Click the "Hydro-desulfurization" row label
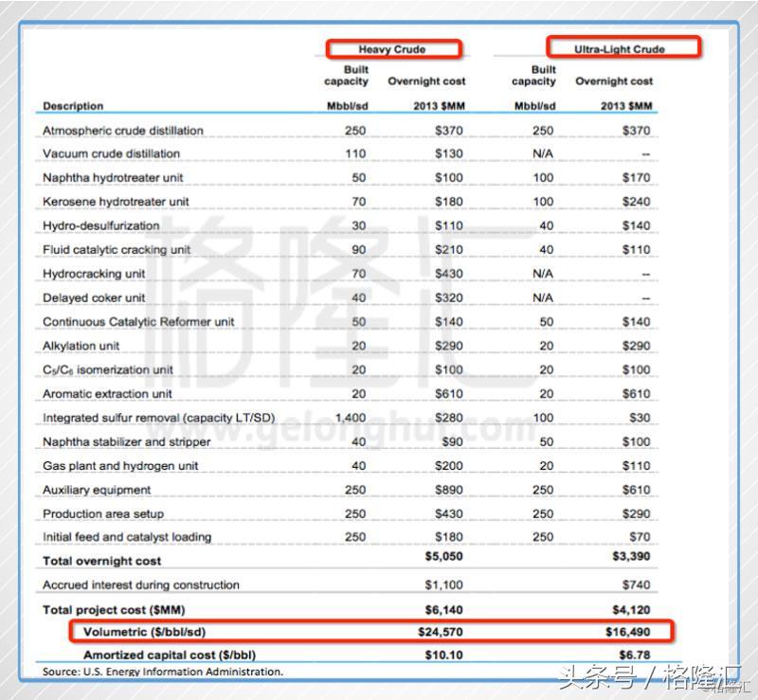This screenshot has height=700, width=758. (x=101, y=225)
